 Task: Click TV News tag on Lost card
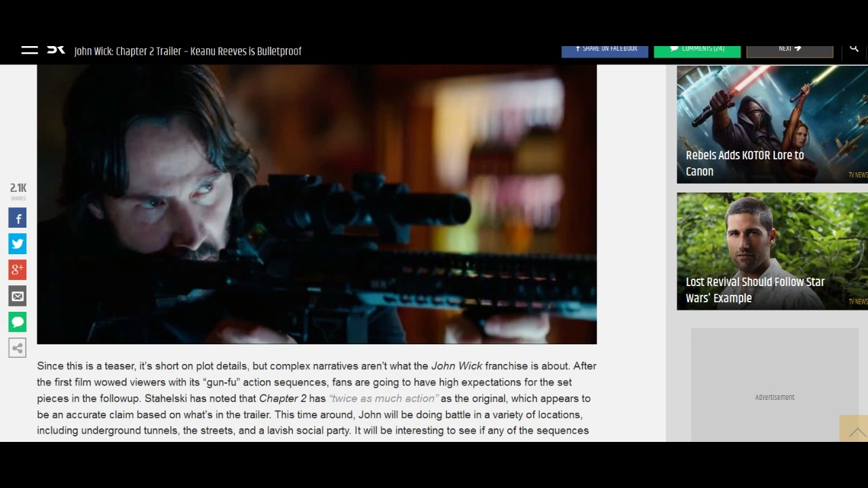[x=858, y=302]
